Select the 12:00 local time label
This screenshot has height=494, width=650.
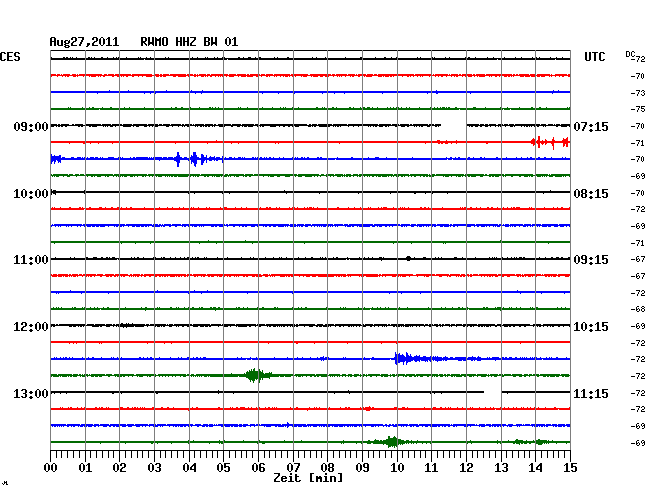[31, 327]
